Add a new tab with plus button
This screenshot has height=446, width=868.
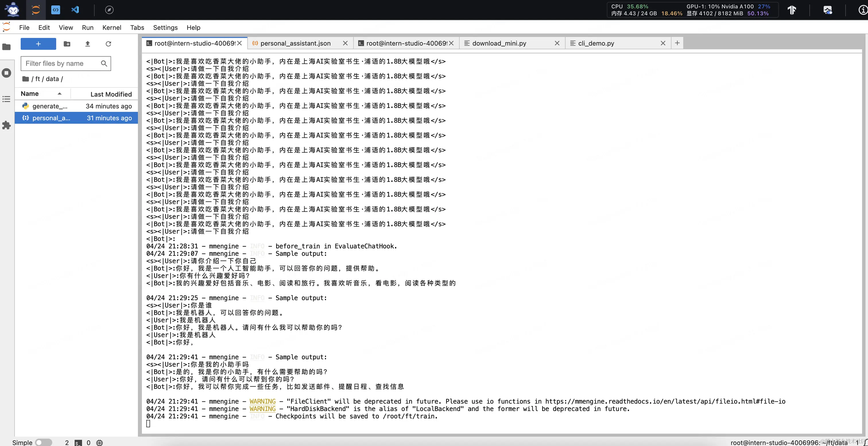[x=677, y=43]
